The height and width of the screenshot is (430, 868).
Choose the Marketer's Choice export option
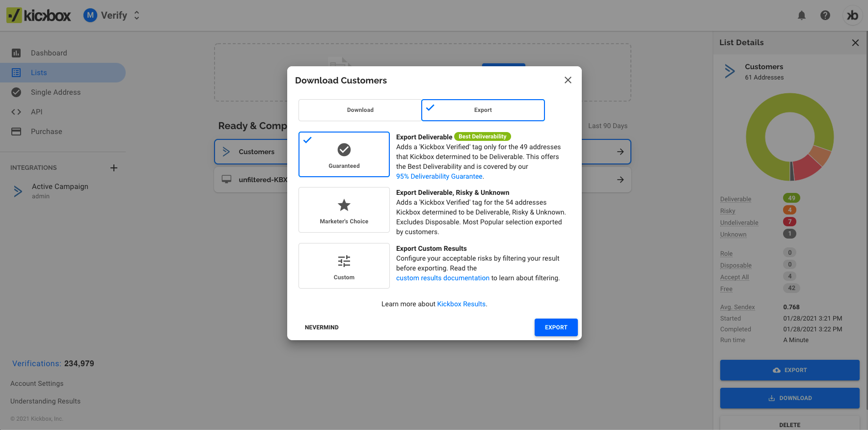tap(344, 210)
